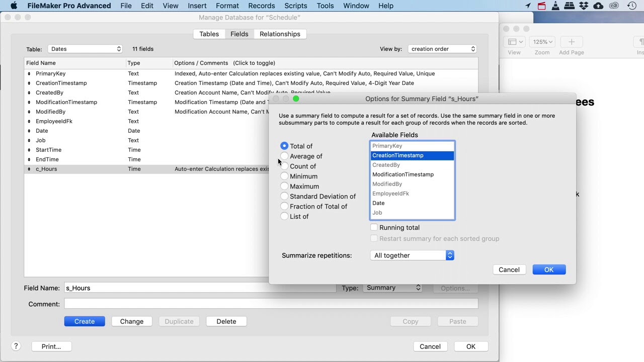The width and height of the screenshot is (644, 362).
Task: Select the Average of option
Action: pos(284,156)
